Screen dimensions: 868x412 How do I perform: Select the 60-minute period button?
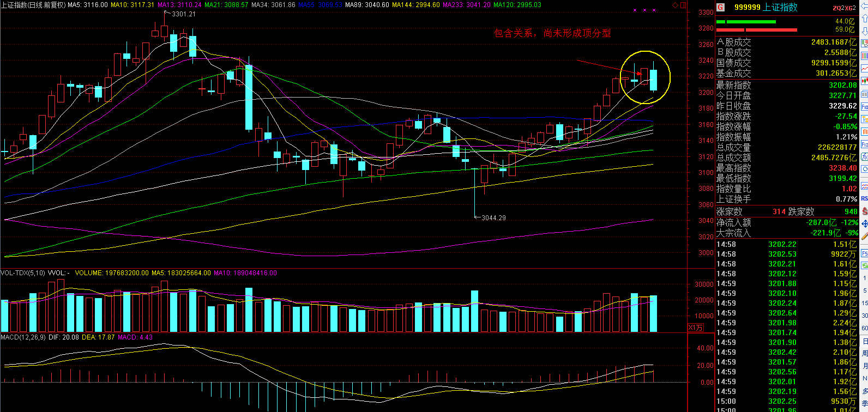865,328
